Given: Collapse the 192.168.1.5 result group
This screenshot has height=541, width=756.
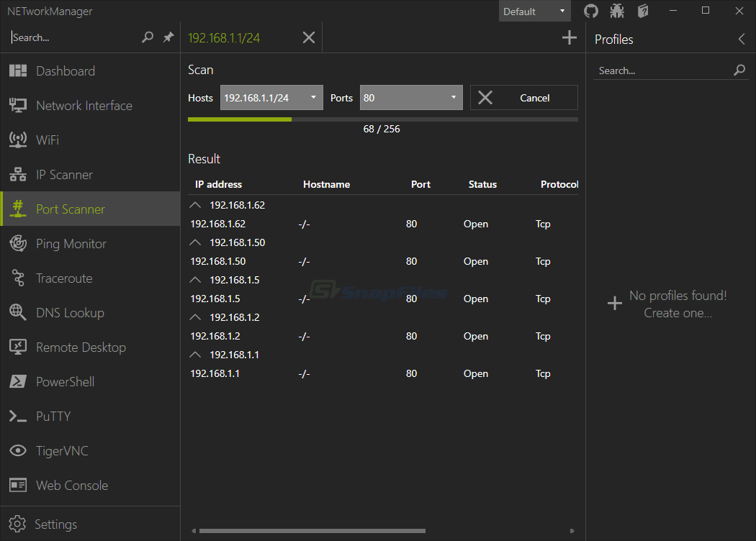Looking at the screenshot, I should [x=195, y=279].
